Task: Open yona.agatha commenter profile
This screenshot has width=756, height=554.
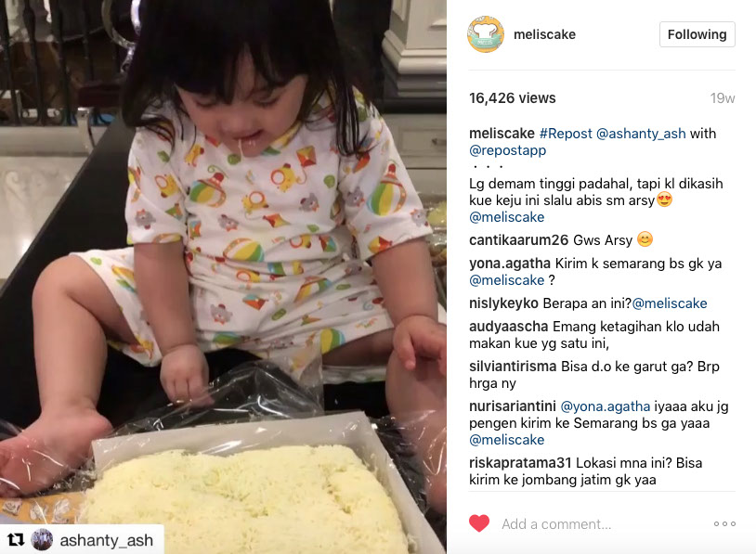Action: click(510, 264)
